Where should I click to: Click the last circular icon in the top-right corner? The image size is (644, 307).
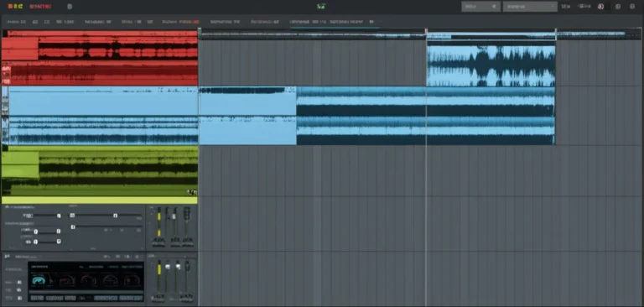(632, 6)
